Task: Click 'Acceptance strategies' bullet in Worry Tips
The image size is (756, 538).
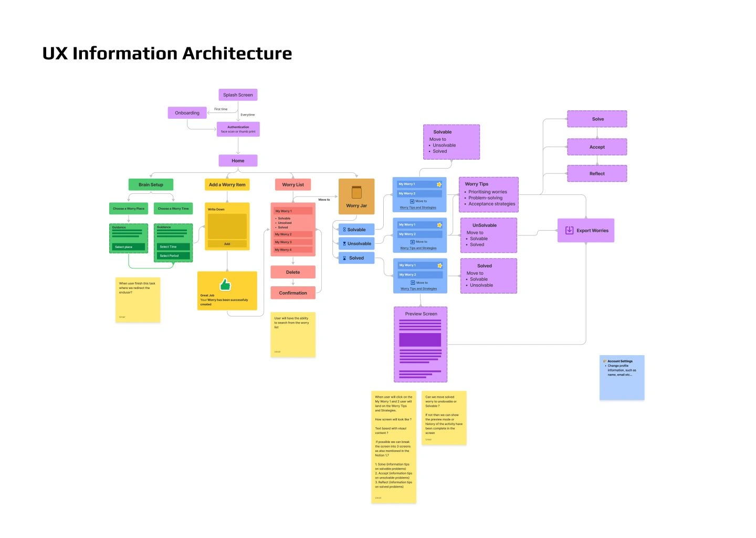Action: point(492,204)
